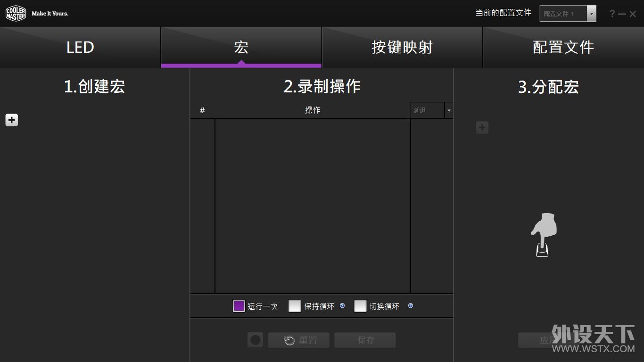
Task: Open the 配置文件 tab
Action: pos(563,48)
